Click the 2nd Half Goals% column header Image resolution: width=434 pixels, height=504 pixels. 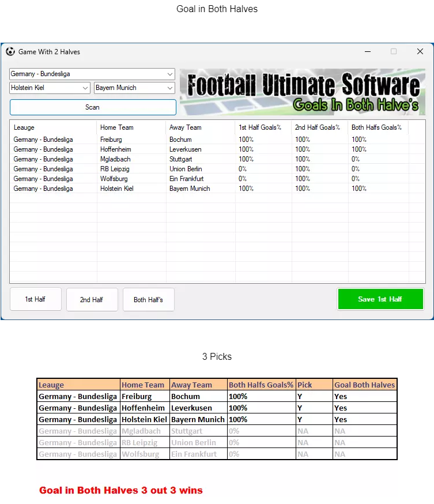[320, 127]
